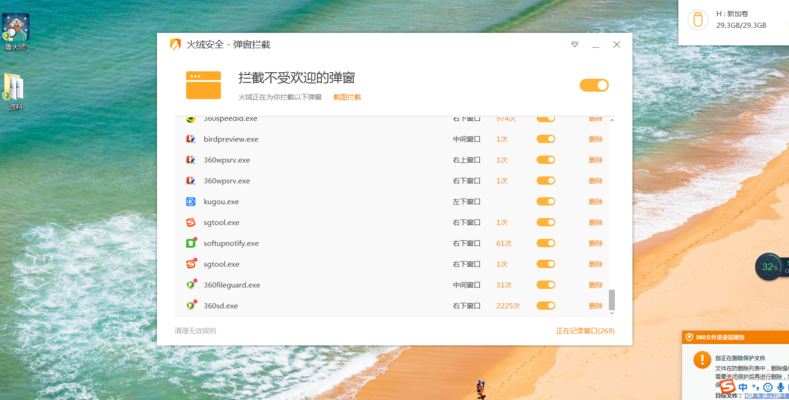
Task: Click 右上窗口 position label
Action: pyautogui.click(x=466, y=160)
